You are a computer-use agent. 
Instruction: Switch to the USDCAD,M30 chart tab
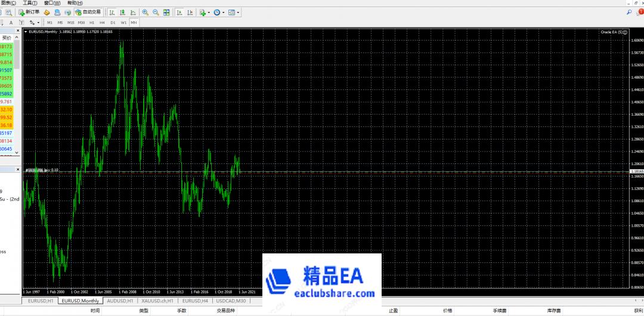click(x=231, y=301)
